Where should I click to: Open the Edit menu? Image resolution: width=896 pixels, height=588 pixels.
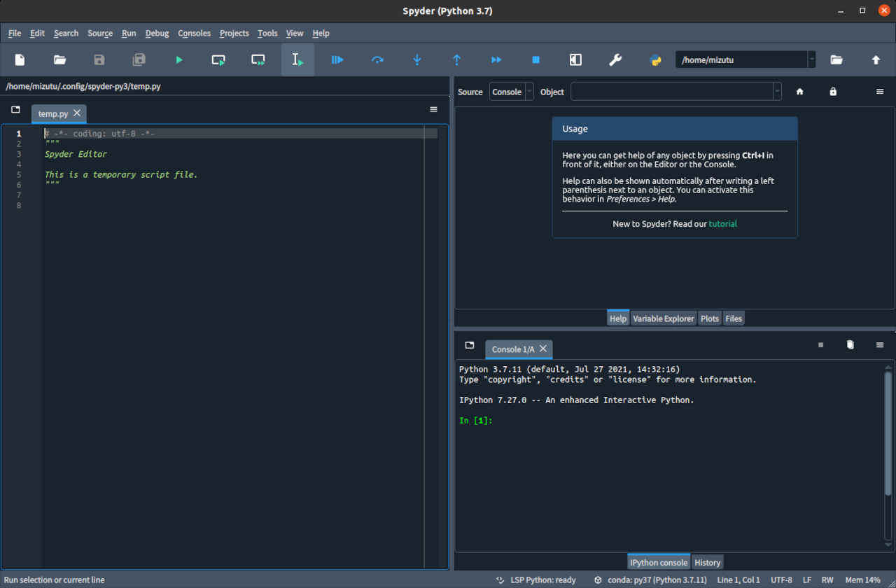point(37,33)
